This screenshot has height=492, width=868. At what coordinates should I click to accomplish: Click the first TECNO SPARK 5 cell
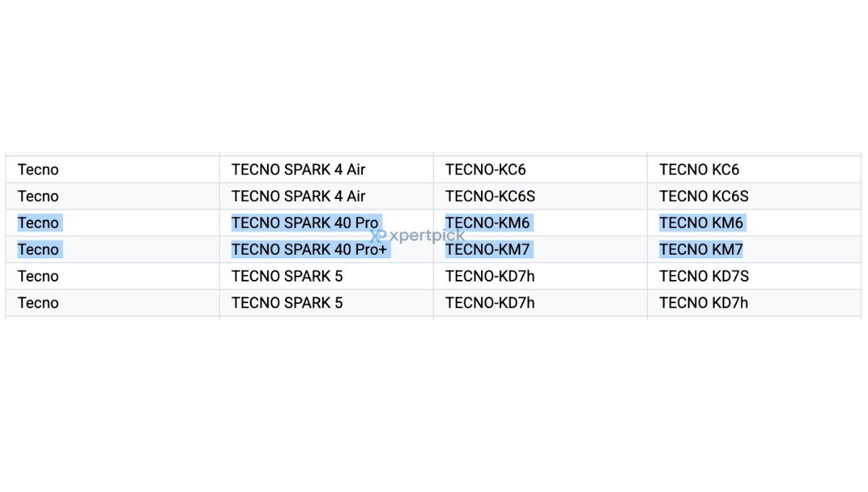click(326, 276)
